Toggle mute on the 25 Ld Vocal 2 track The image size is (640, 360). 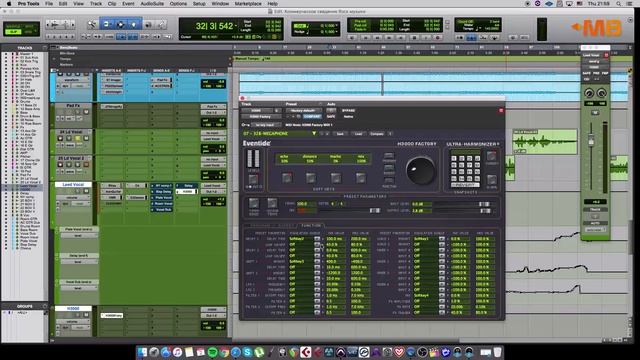[86, 164]
